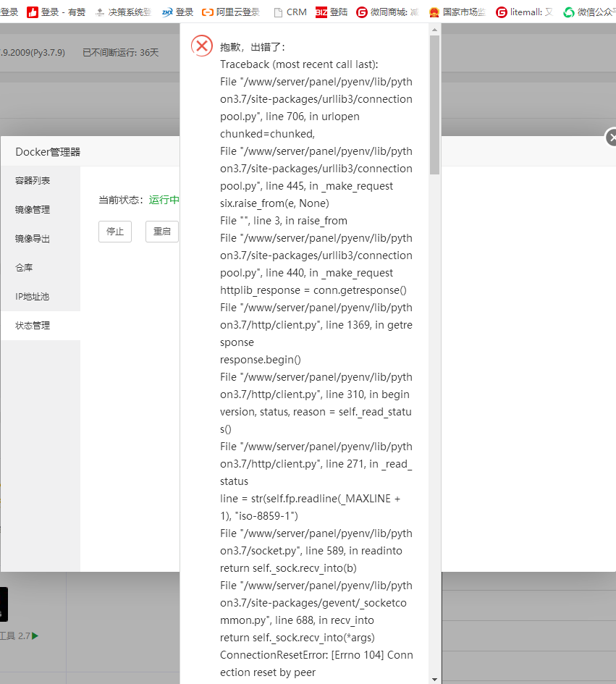Click the CRM page icon
This screenshot has width=616, height=684.
click(278, 12)
